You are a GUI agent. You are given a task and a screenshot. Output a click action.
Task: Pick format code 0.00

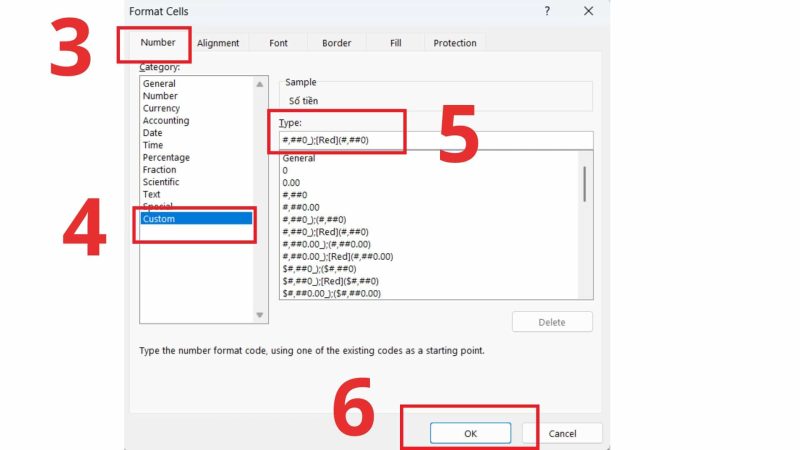click(x=291, y=183)
